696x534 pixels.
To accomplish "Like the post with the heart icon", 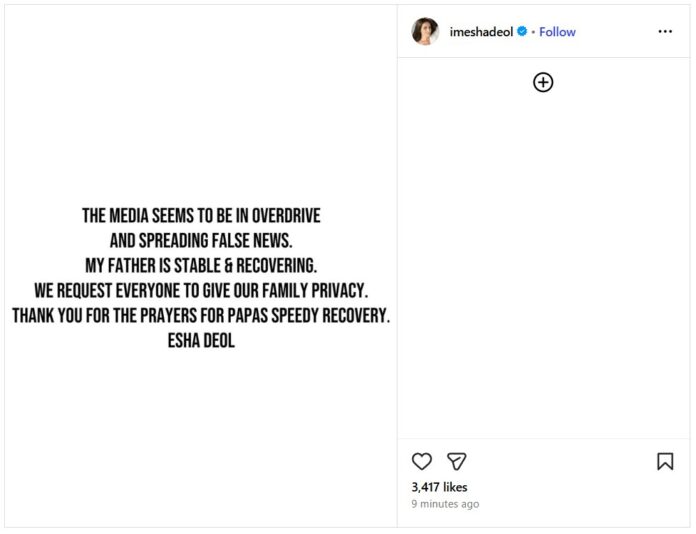I will coord(422,461).
